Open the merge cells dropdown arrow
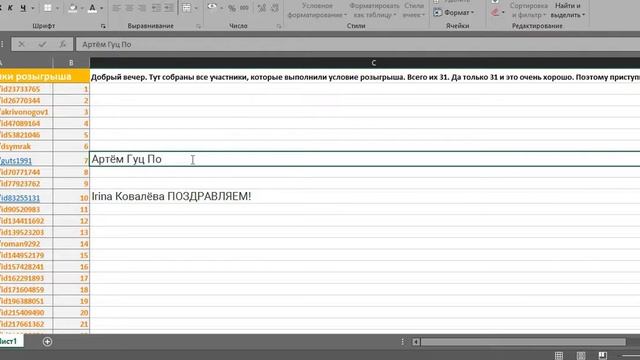640x360 pixels. pyautogui.click(x=196, y=8)
